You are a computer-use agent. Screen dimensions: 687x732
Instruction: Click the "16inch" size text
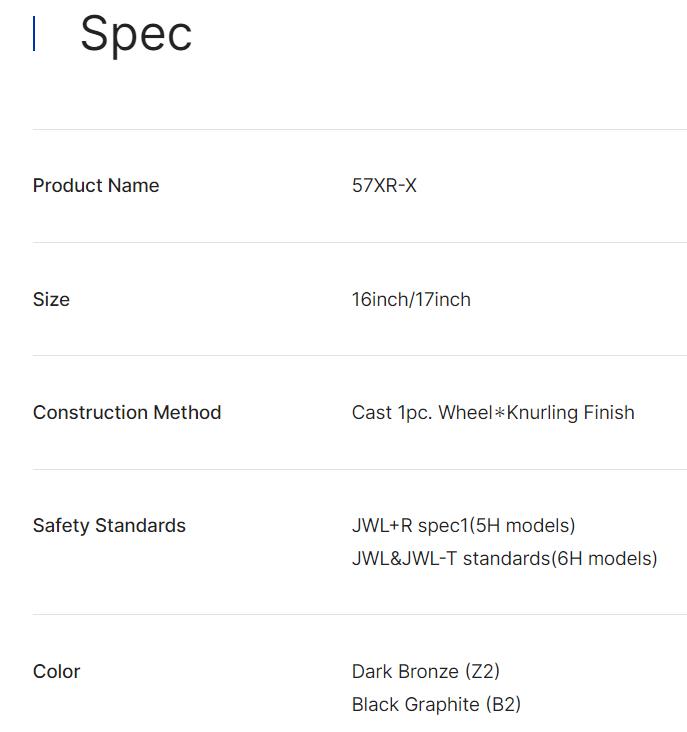point(378,299)
